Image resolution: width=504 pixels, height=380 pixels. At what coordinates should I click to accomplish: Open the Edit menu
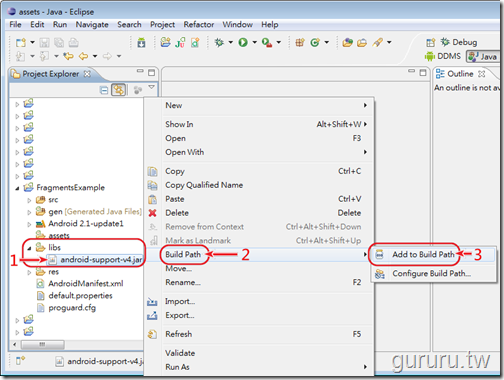[37, 25]
